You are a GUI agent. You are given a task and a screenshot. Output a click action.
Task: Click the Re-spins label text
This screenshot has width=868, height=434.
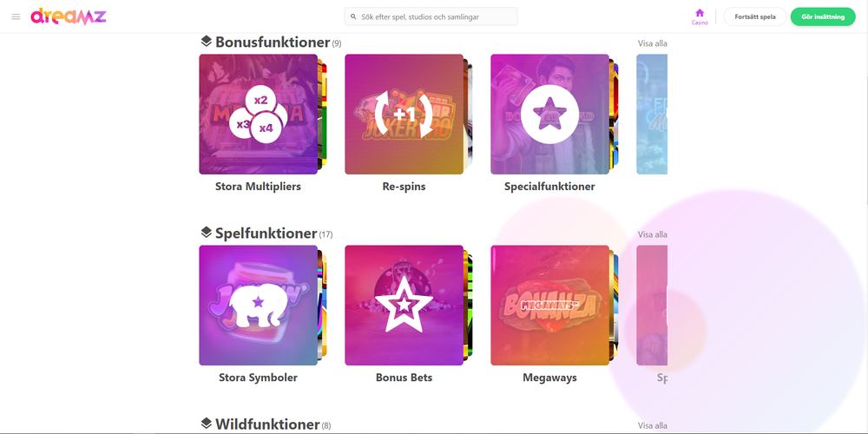point(404,187)
